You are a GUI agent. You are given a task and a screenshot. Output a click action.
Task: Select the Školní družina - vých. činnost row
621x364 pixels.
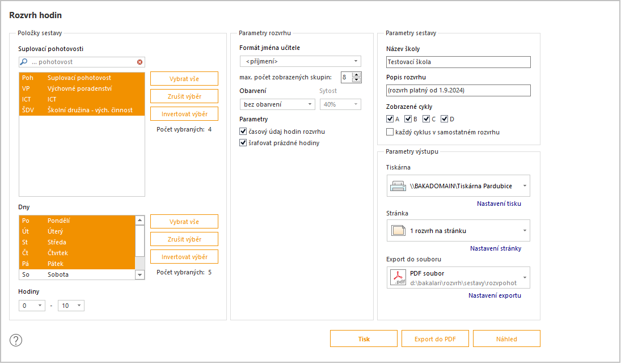pyautogui.click(x=82, y=110)
